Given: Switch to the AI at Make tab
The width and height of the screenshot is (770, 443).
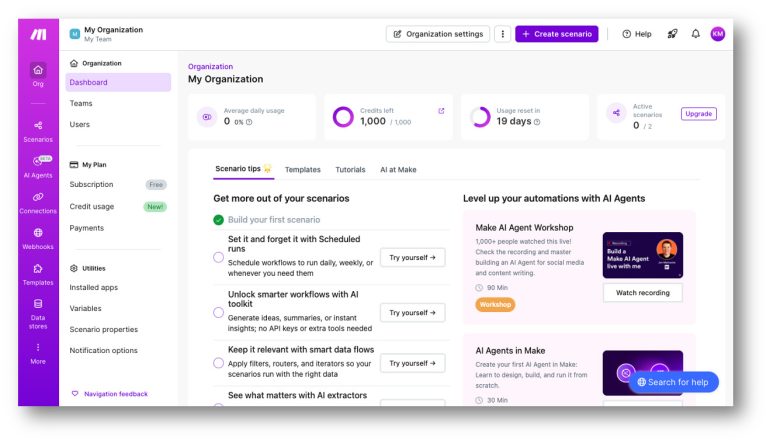Looking at the screenshot, I should tap(398, 170).
